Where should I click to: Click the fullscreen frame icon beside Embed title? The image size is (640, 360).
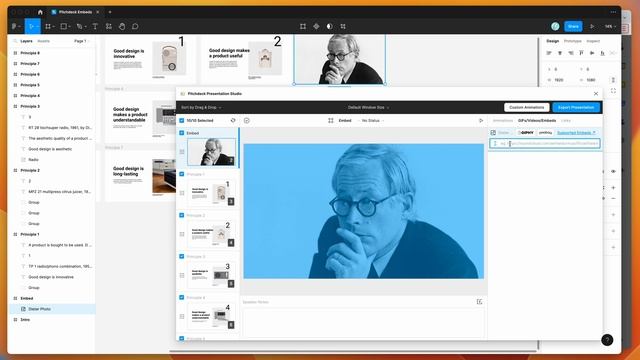(x=331, y=120)
